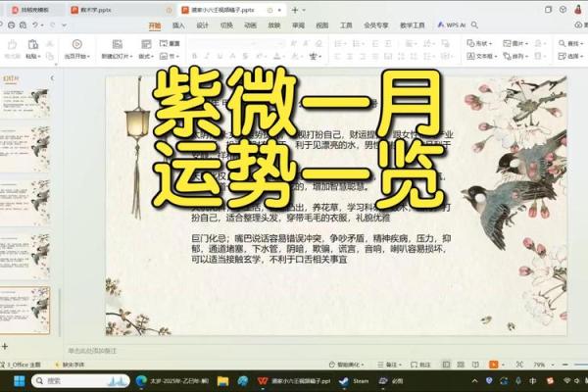Image resolution: width=588 pixels, height=392 pixels.
Task: Click the Edge browser taskbar icon
Action: pyautogui.click(x=141, y=380)
